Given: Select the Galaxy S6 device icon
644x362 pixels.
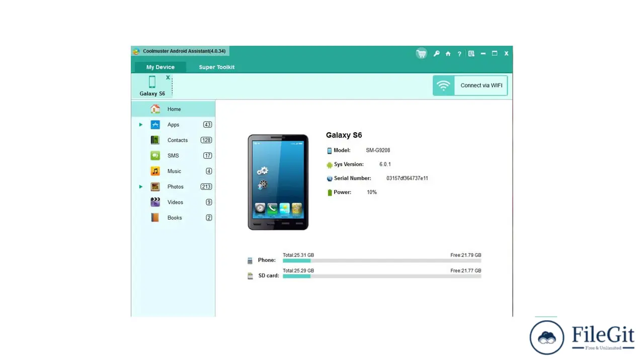Looking at the screenshot, I should [x=152, y=82].
